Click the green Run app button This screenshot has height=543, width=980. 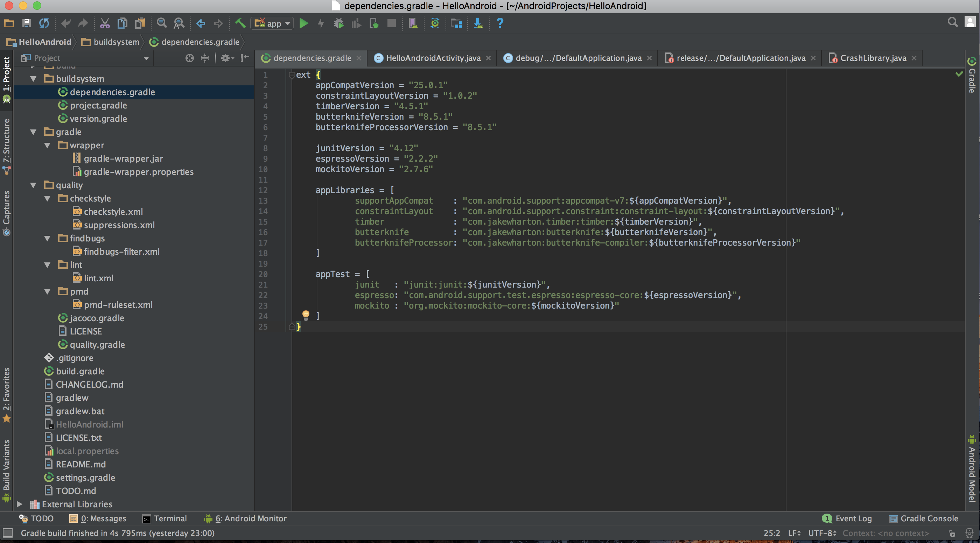pyautogui.click(x=303, y=23)
